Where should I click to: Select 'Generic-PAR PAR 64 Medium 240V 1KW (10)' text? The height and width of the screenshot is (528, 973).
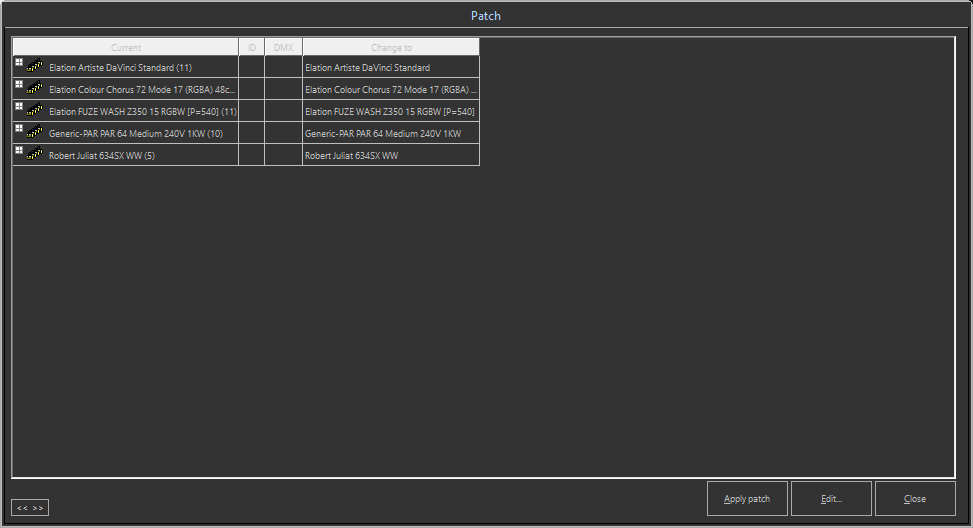[136, 133]
